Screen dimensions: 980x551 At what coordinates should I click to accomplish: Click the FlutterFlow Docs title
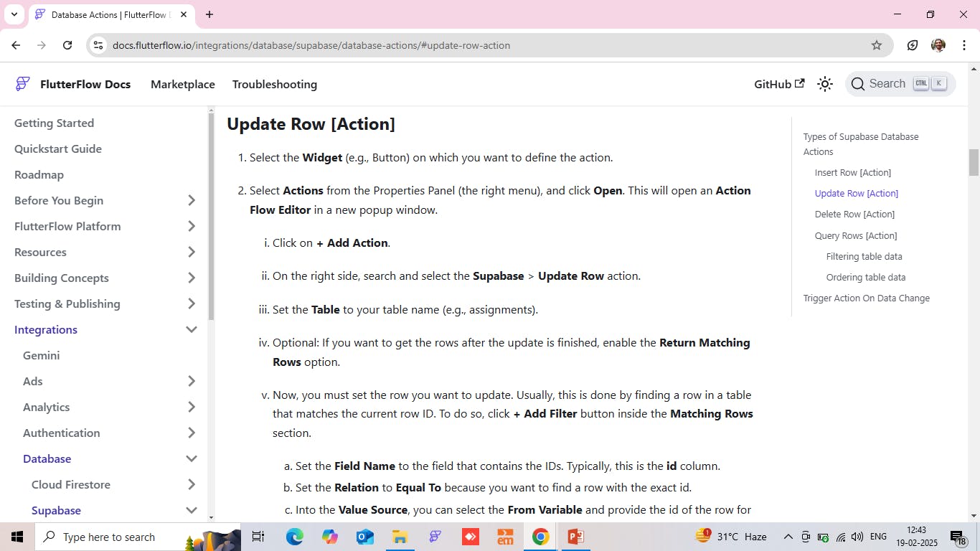tap(85, 84)
